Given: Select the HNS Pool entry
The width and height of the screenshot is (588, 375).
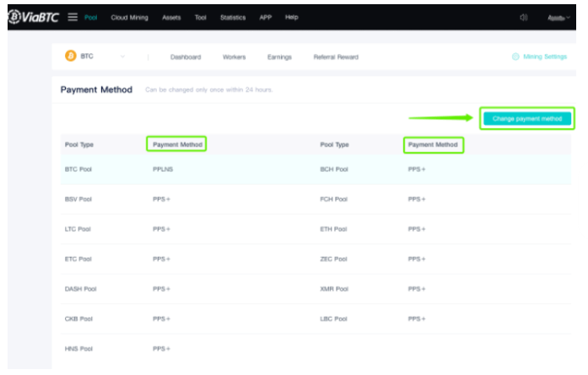Looking at the screenshot, I should coord(78,349).
